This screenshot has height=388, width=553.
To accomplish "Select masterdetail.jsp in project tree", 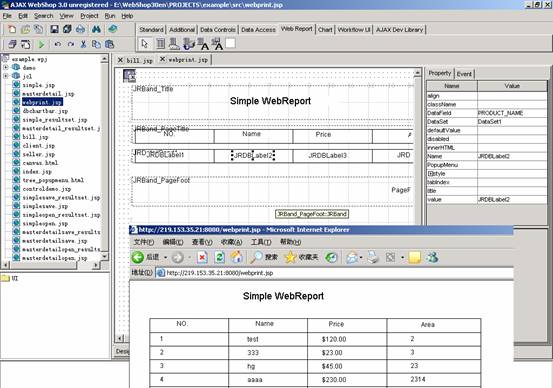I will point(48,94).
